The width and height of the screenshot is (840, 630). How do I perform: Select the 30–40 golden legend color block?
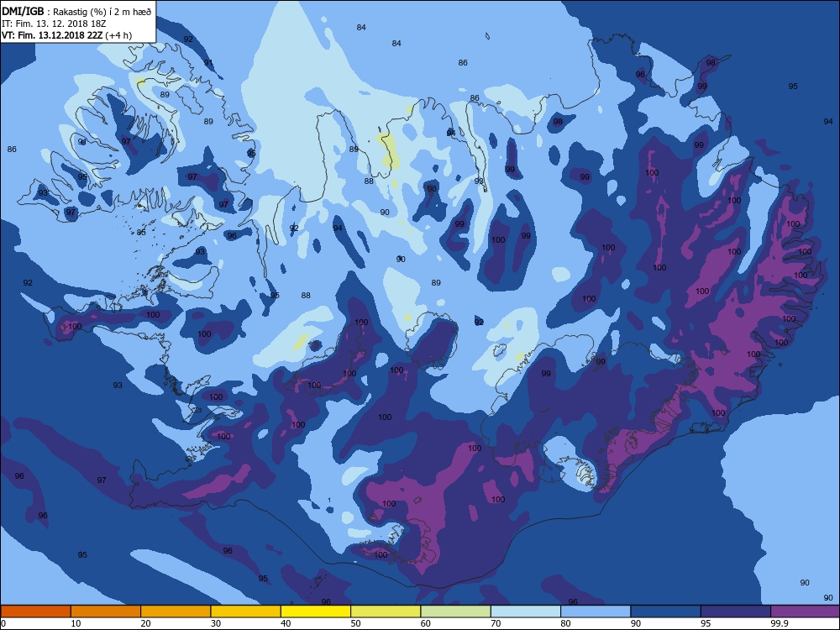[246, 612]
